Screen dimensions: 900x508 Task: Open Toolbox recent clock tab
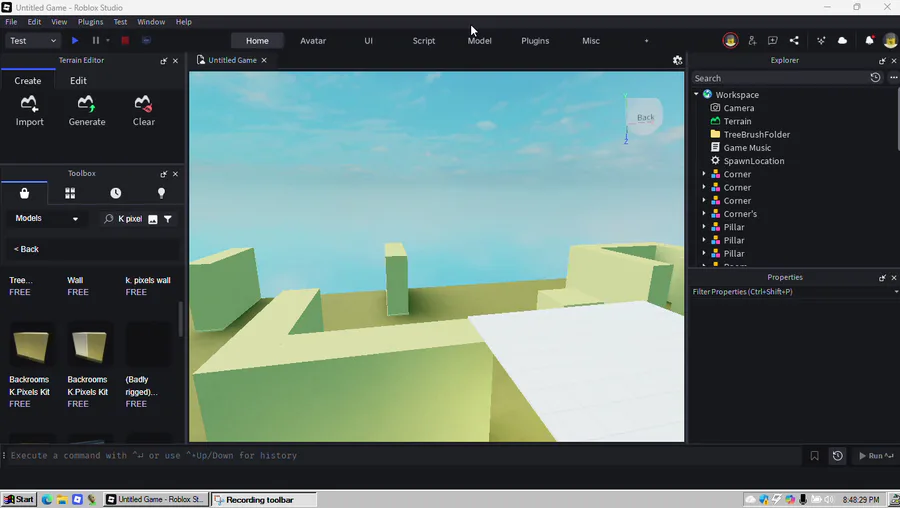tap(115, 193)
